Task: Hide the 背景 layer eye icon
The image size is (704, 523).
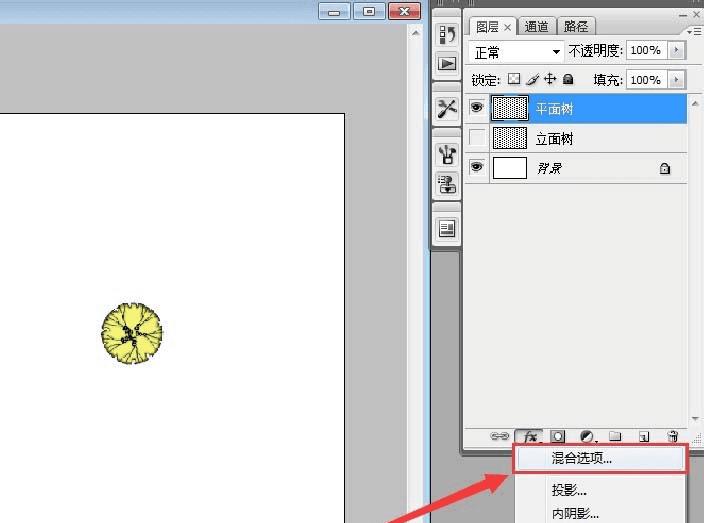Action: 477,167
